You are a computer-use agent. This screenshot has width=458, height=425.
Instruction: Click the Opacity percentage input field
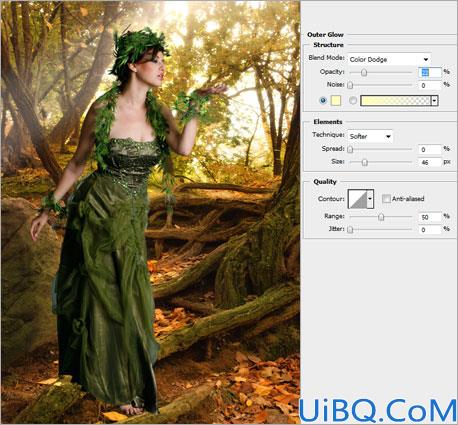(429, 72)
